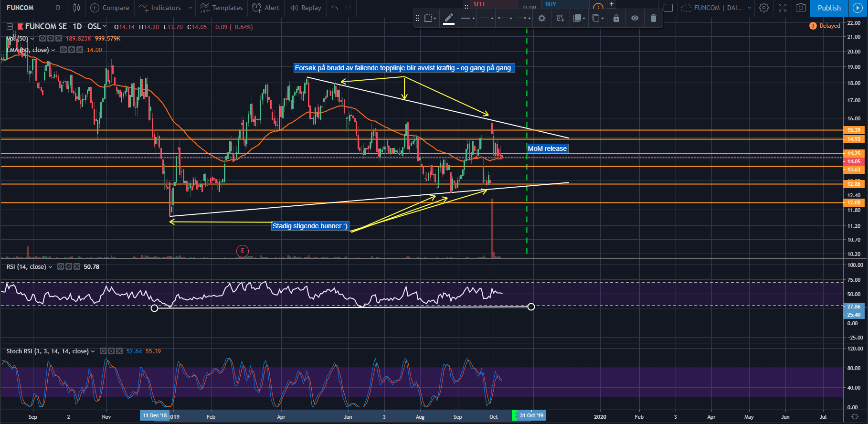Image resolution: width=868 pixels, height=424 pixels.
Task: Open Stoch RSI indicator settings
Action: coord(111,351)
